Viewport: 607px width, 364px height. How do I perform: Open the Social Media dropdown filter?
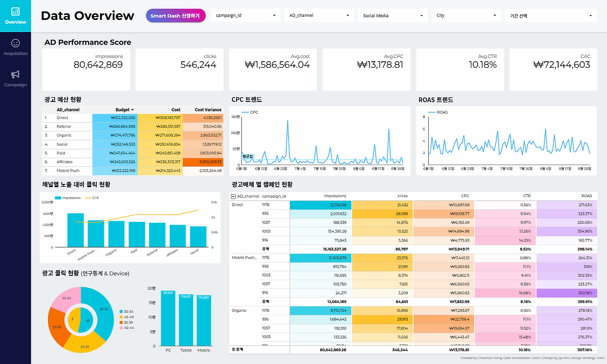(x=393, y=16)
